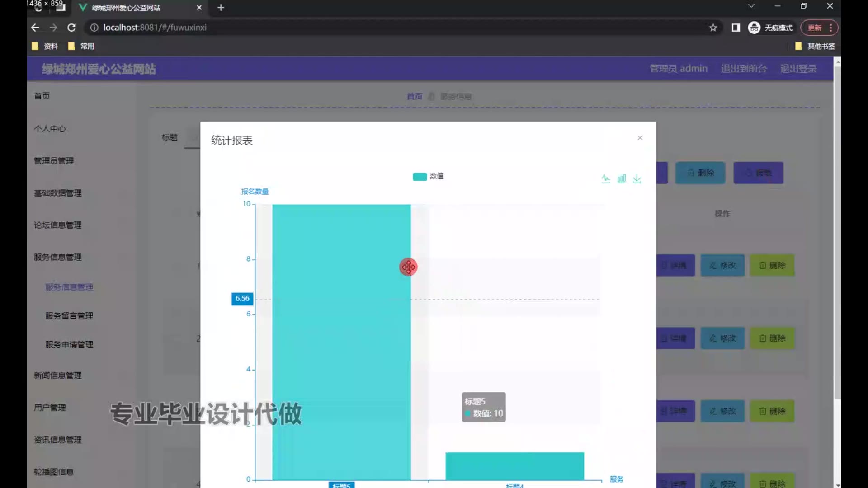Image resolution: width=868 pixels, height=488 pixels.
Task: Open a new browser tab
Action: click(x=221, y=8)
